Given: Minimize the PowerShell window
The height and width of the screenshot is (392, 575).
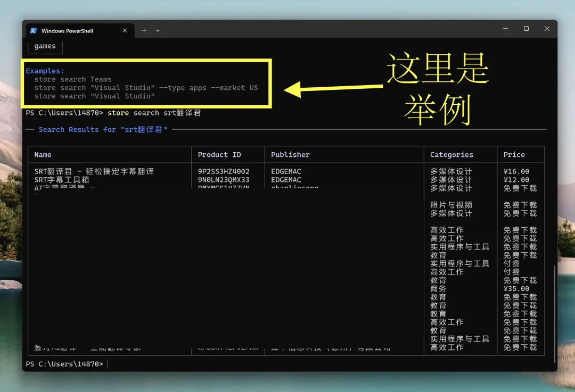Looking at the screenshot, I should click(x=505, y=29).
